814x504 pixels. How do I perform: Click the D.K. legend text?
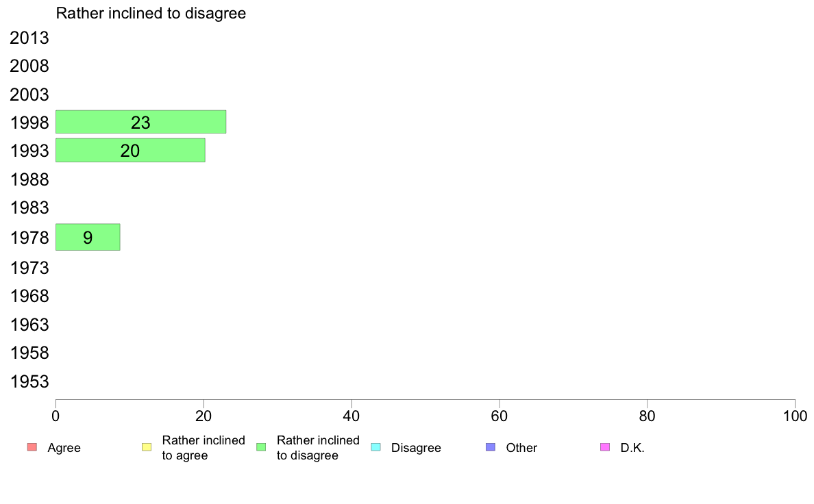pos(632,448)
